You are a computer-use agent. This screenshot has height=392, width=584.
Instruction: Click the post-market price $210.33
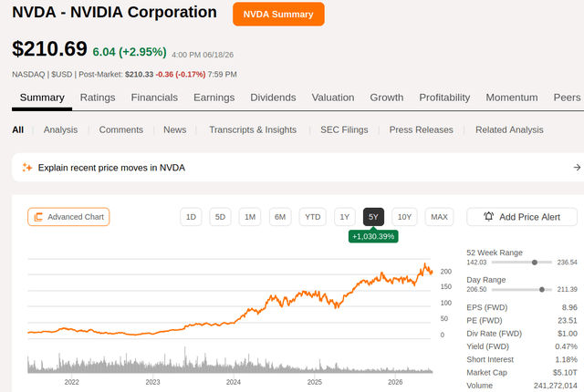point(139,75)
